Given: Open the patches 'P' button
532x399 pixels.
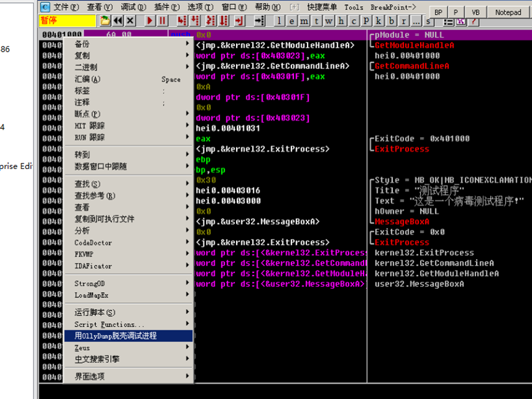Looking at the screenshot, I should [366, 21].
